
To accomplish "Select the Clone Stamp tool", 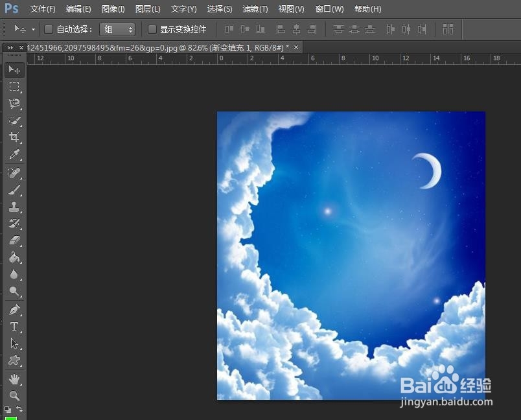I will [14, 207].
